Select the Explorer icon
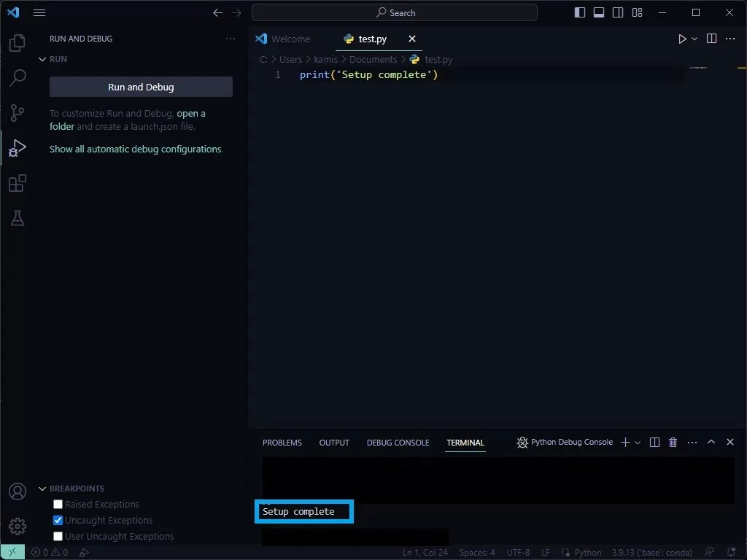The width and height of the screenshot is (747, 560). click(17, 43)
